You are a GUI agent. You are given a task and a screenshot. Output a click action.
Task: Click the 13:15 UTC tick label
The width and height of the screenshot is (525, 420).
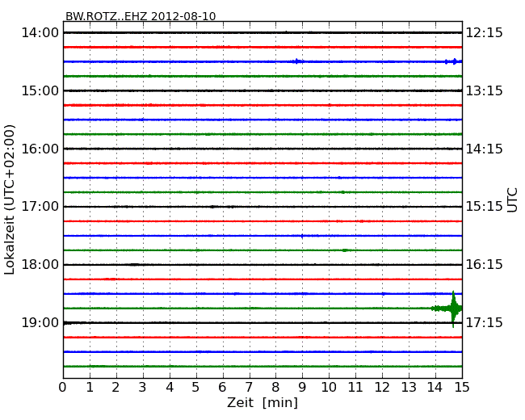tap(485, 90)
